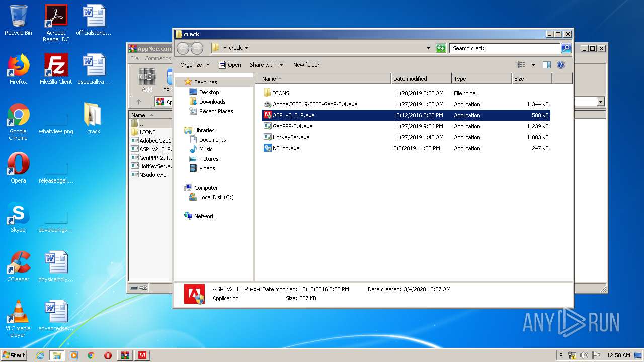This screenshot has width=644, height=362.
Task: Toggle the preview pane button
Action: pyautogui.click(x=547, y=65)
